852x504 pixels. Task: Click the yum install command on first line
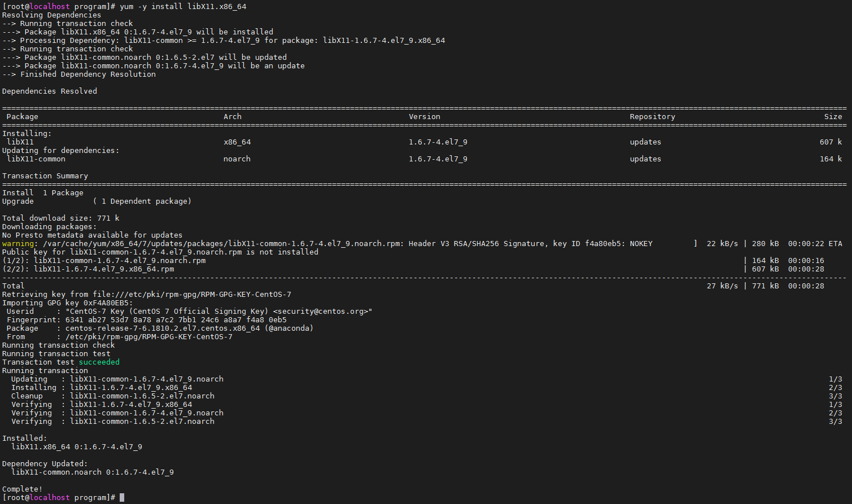[183, 7]
